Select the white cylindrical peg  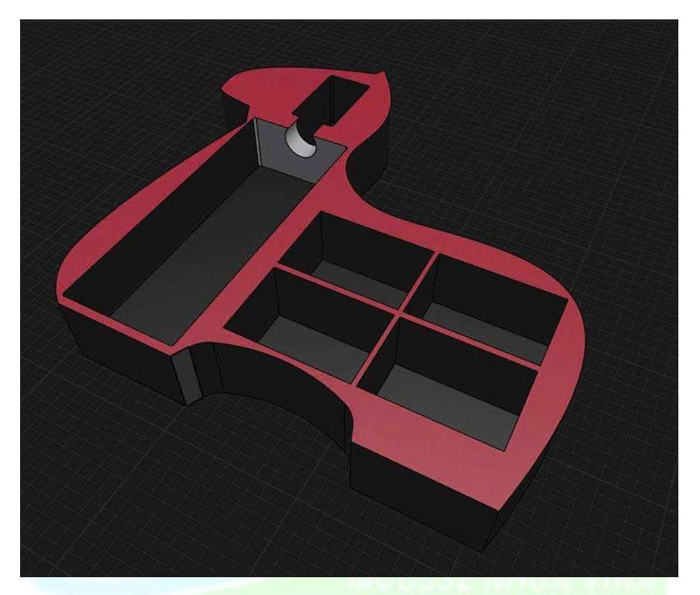pos(299,142)
